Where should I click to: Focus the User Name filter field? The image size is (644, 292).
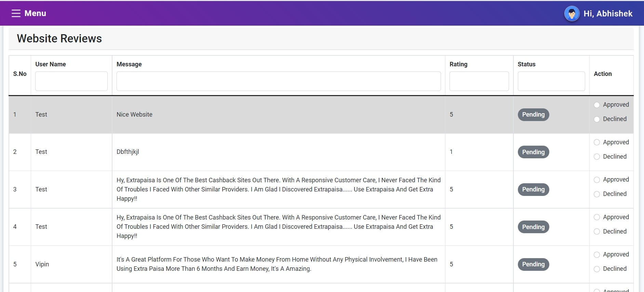[71, 81]
